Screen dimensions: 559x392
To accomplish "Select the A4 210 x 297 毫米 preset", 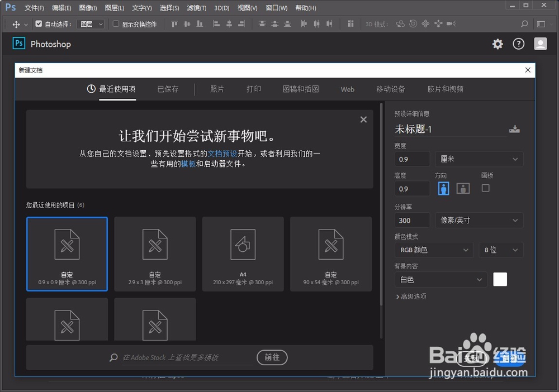I will click(x=243, y=254).
